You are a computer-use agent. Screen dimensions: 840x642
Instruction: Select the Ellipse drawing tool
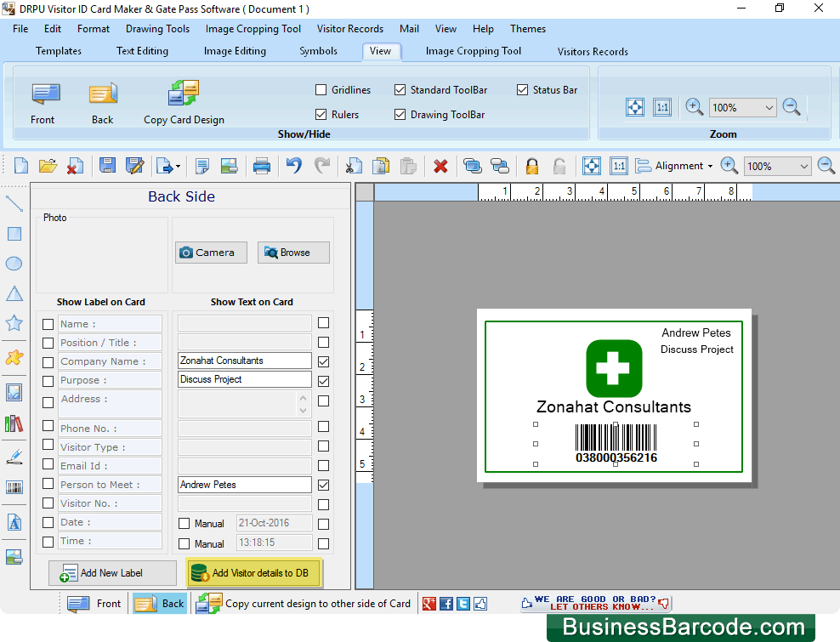click(14, 264)
